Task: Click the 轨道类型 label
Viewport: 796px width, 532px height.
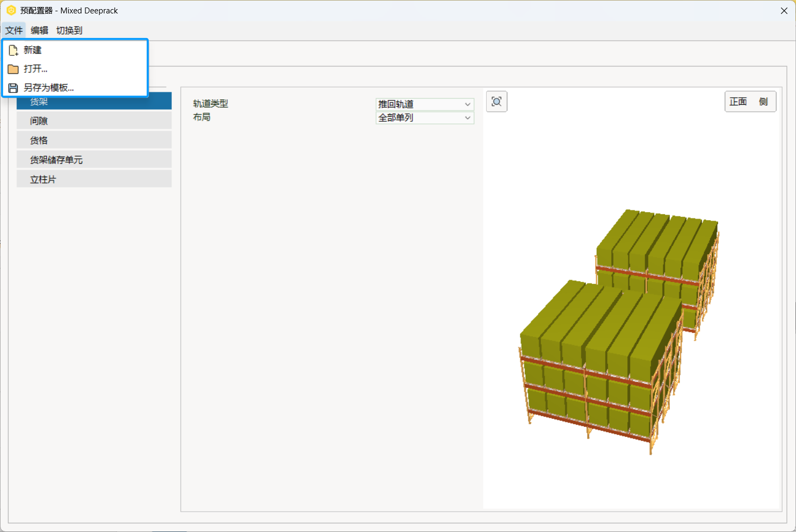Action: [x=211, y=104]
